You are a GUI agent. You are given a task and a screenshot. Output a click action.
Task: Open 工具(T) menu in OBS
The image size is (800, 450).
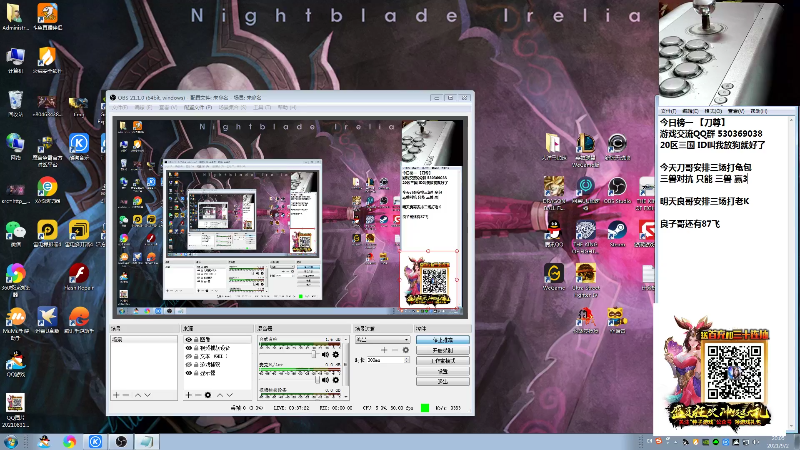[262, 108]
